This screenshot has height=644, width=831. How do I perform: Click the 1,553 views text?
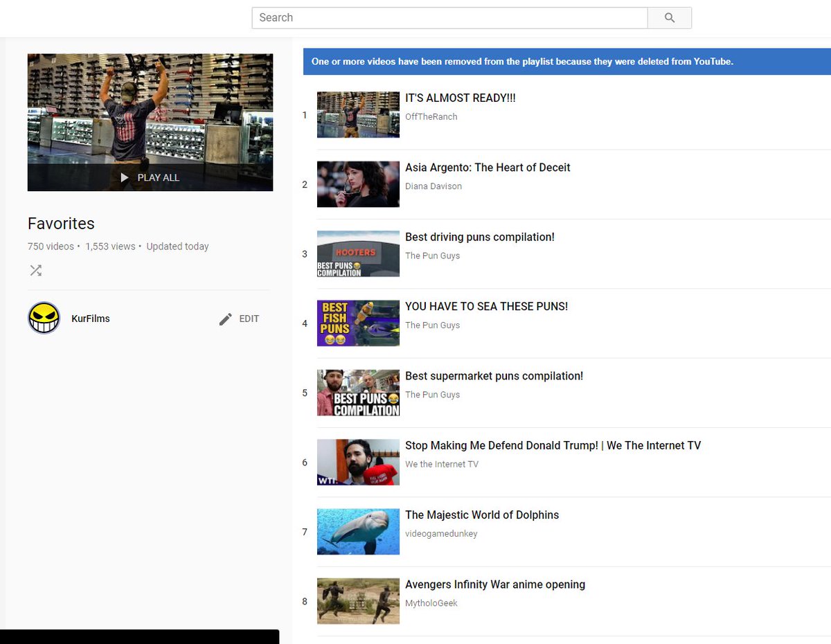pos(110,247)
